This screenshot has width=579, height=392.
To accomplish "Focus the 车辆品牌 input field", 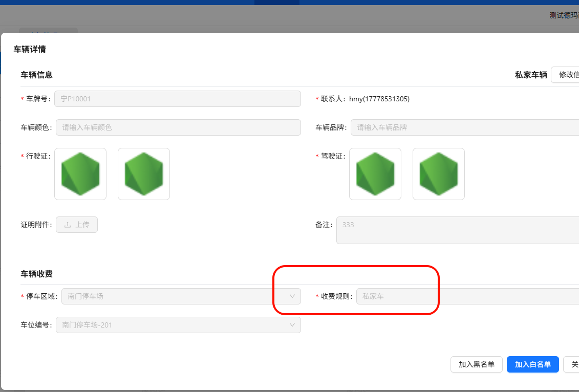I will 464,127.
